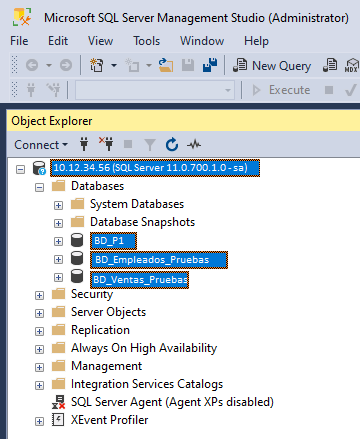
Task: Click the New Query toolbar button
Action: [272, 65]
